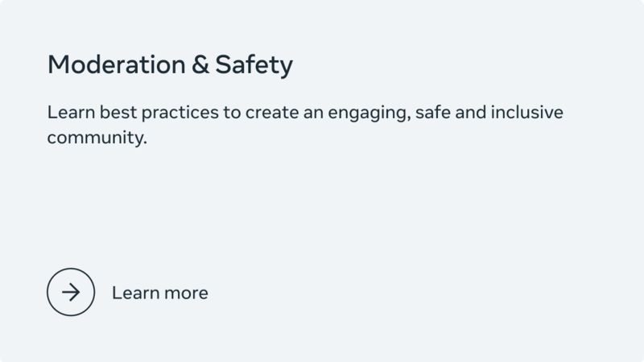The image size is (644, 362).
Task: Click the Moderation & Safety heading
Action: point(170,65)
